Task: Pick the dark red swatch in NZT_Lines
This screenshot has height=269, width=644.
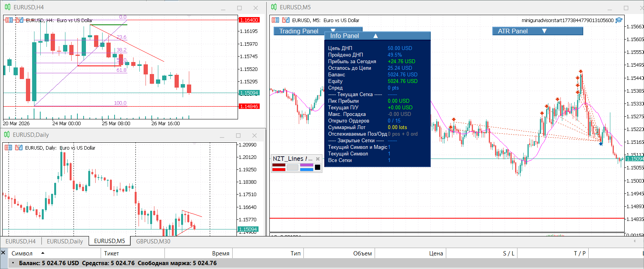Action: coord(279,165)
